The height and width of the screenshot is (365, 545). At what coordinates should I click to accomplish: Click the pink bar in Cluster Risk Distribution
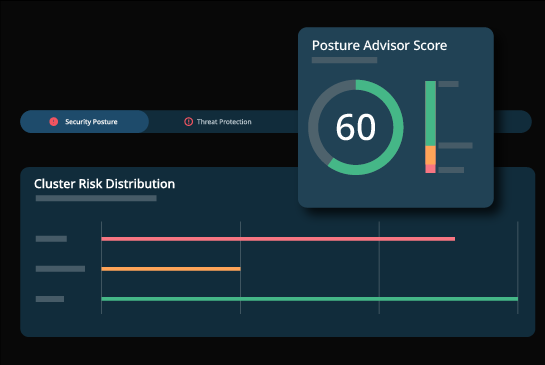278,239
